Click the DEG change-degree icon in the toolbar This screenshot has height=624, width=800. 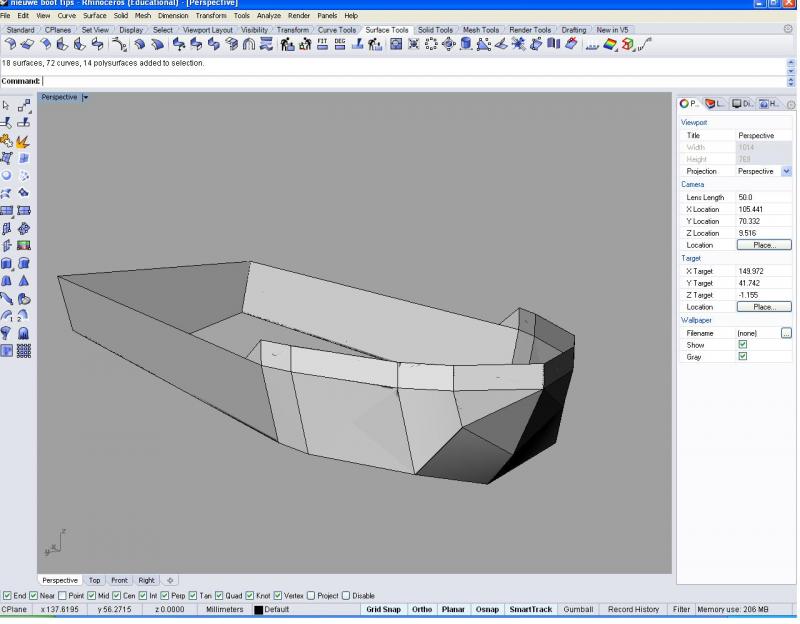coord(340,45)
